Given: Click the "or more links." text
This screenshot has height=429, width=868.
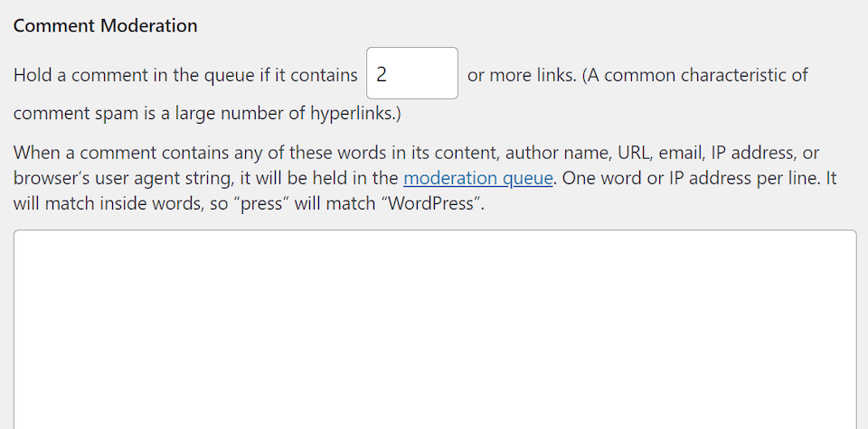Looking at the screenshot, I should pos(521,75).
